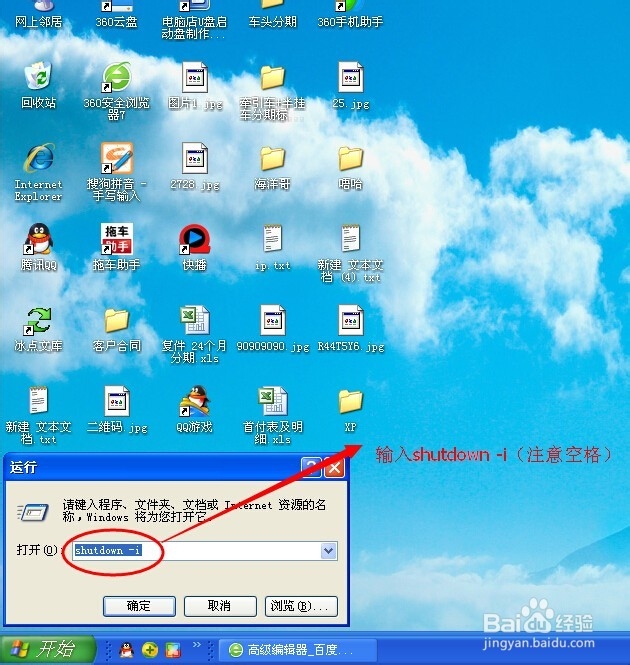
Task: Confirm with the 确定 button
Action: coord(139,606)
